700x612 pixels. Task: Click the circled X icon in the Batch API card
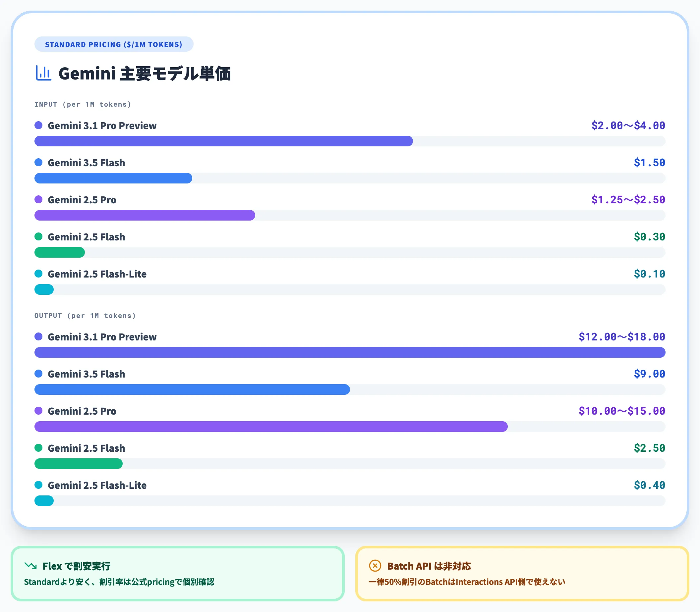click(375, 566)
